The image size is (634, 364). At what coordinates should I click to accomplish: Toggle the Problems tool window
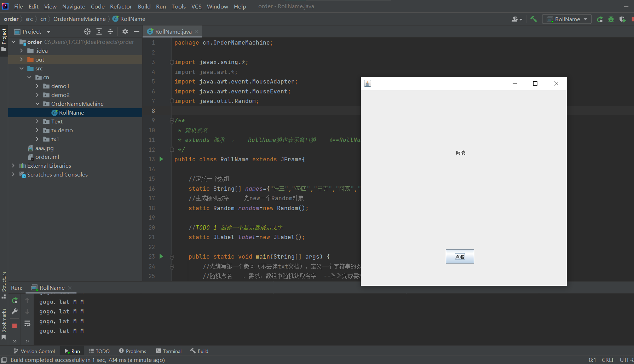click(133, 351)
